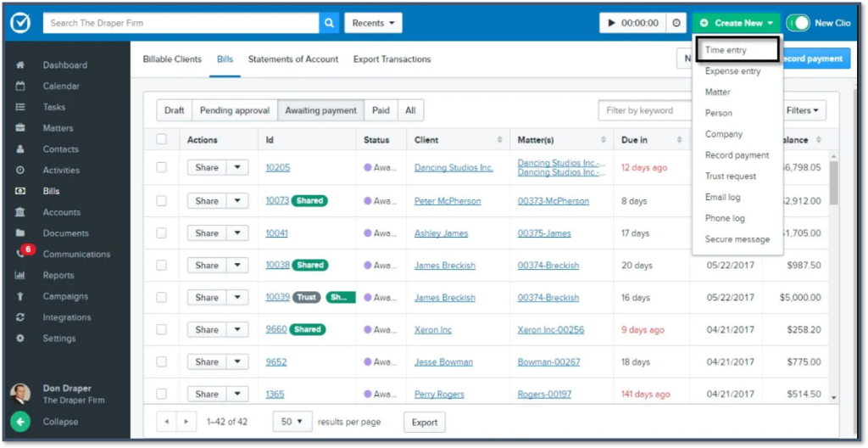The image size is (868, 448).
Task: Check the checkbox for bill 9660
Action: [x=161, y=329]
